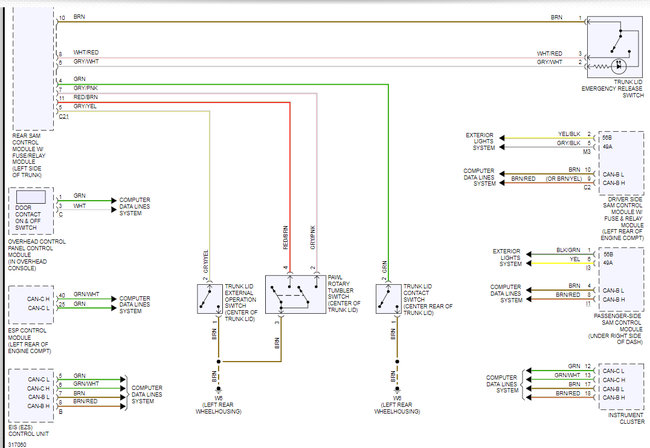Screen dimensions: 650x448
Task: Click the 'GRY/BLK' wire label
Action: coord(569,143)
